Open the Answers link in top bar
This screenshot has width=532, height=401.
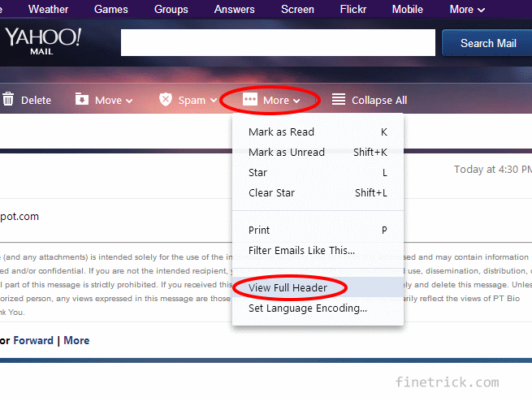click(234, 9)
